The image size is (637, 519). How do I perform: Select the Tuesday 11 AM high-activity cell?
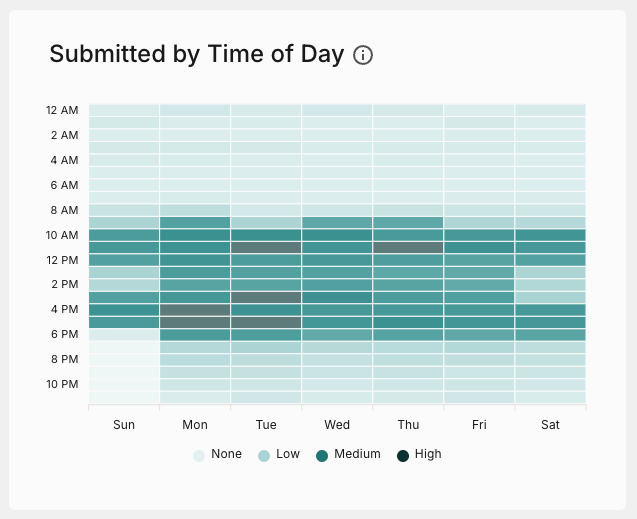coord(266,247)
